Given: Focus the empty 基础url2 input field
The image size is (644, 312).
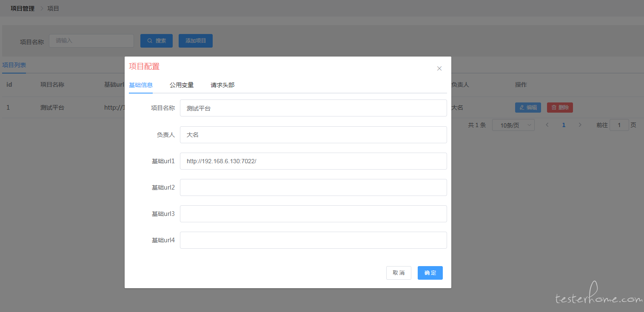Looking at the screenshot, I should (313, 187).
